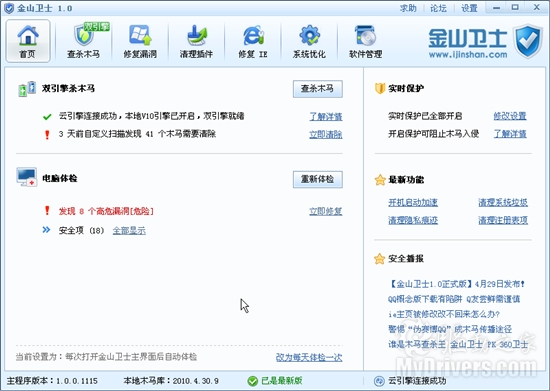The image size is (550, 391).
Task: Click the 实时保护 shield icon
Action: click(x=380, y=88)
